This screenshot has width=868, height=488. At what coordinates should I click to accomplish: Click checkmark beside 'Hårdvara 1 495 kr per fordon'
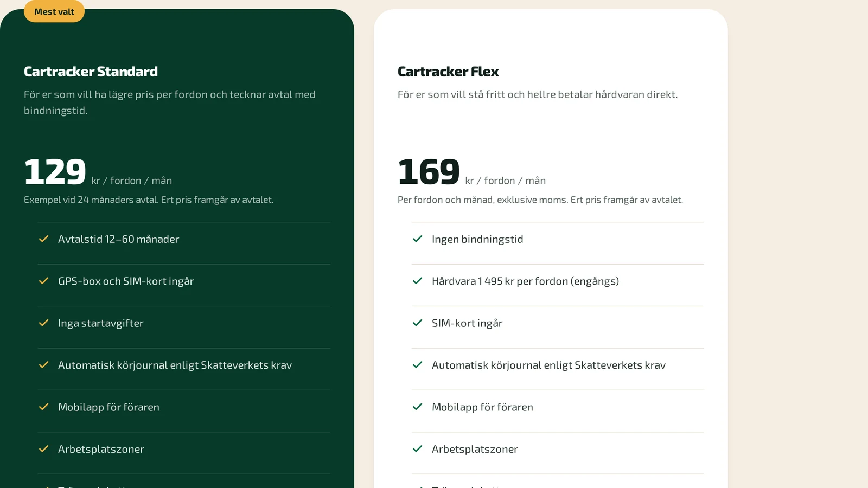click(x=418, y=281)
